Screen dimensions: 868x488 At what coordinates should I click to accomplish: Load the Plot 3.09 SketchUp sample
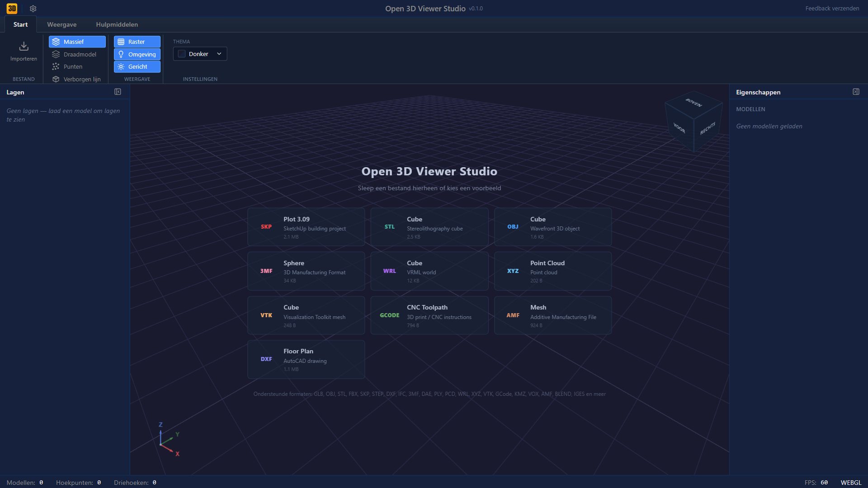(x=306, y=227)
